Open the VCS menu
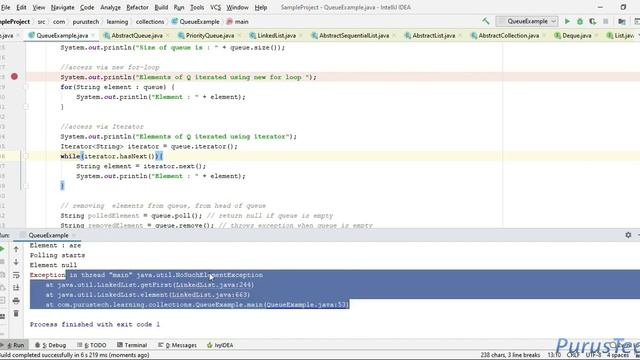The height and width of the screenshot is (360, 640). coord(215,7)
